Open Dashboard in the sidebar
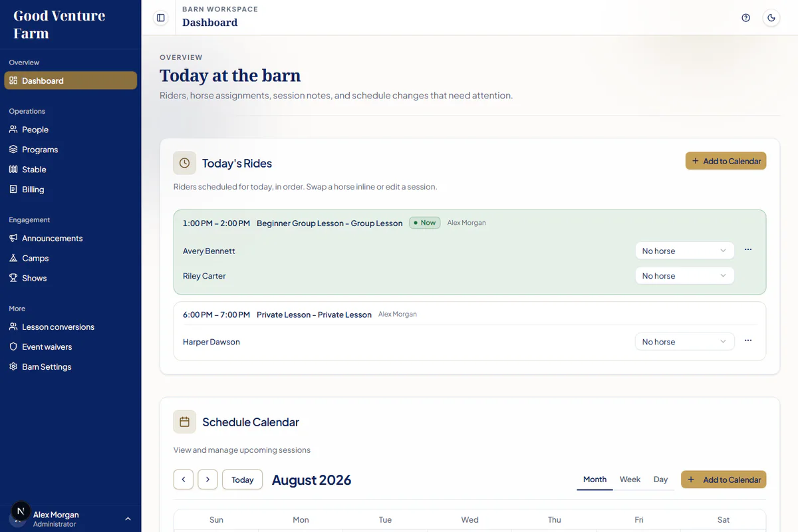This screenshot has height=532, width=798. [x=70, y=80]
